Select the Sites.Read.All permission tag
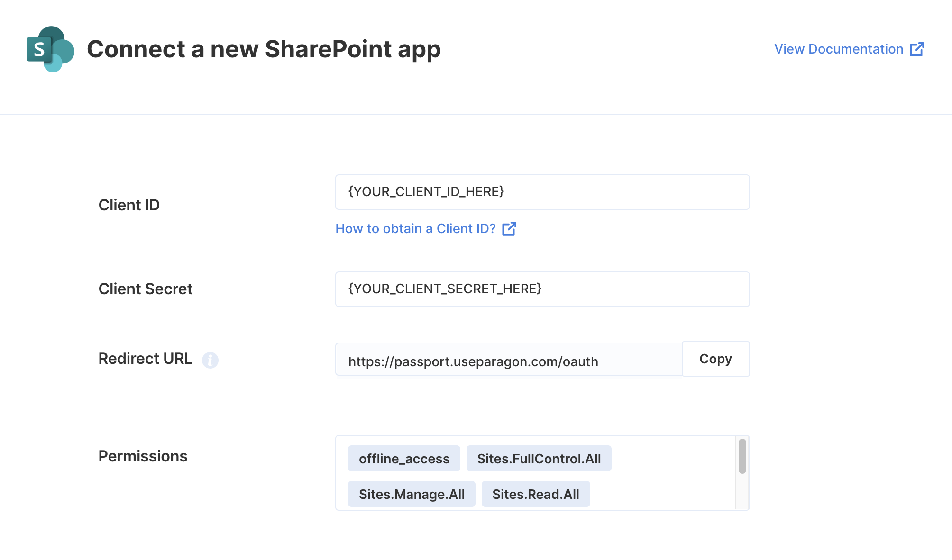952x560 pixels. pyautogui.click(x=536, y=494)
